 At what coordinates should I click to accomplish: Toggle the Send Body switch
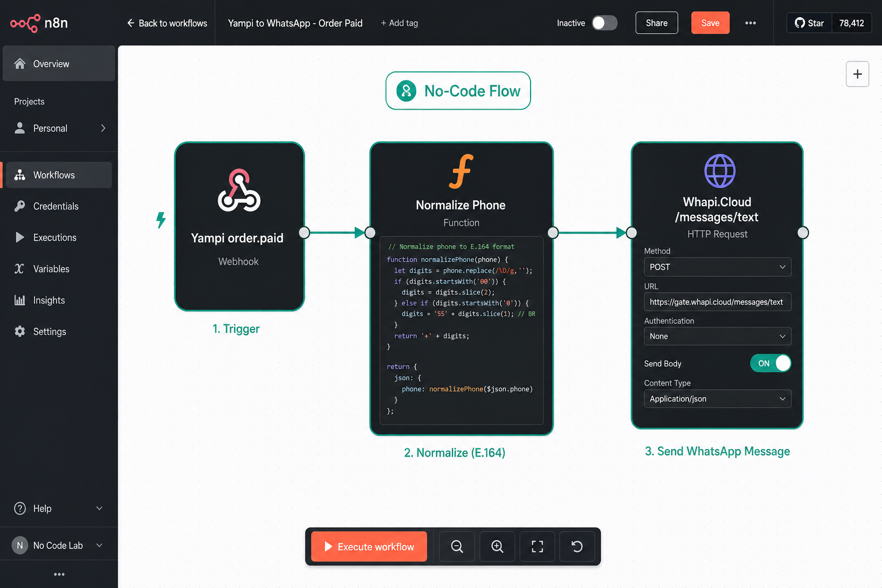[771, 363]
